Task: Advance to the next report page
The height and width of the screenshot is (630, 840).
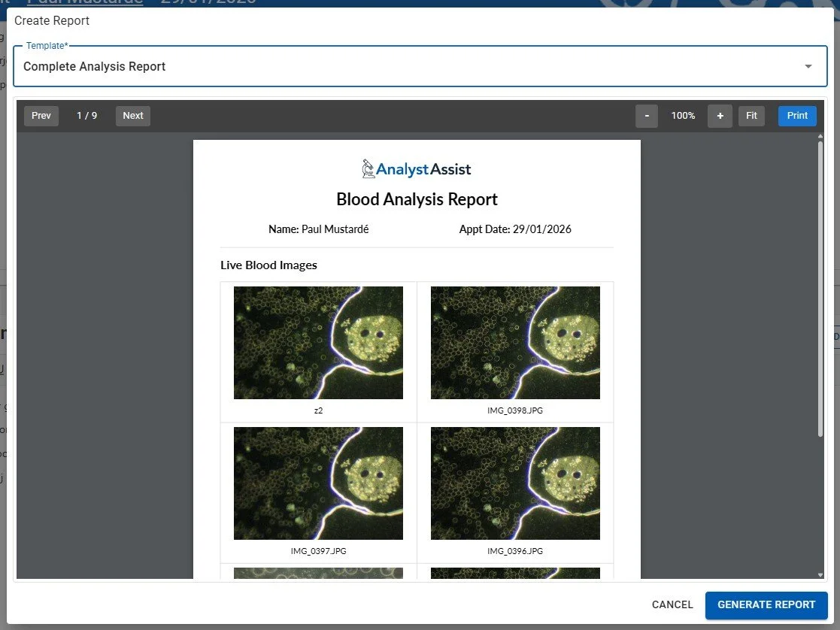Action: coord(133,116)
